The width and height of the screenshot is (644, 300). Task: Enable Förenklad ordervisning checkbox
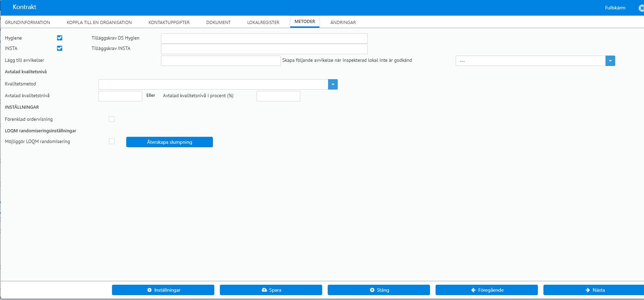coord(112,119)
